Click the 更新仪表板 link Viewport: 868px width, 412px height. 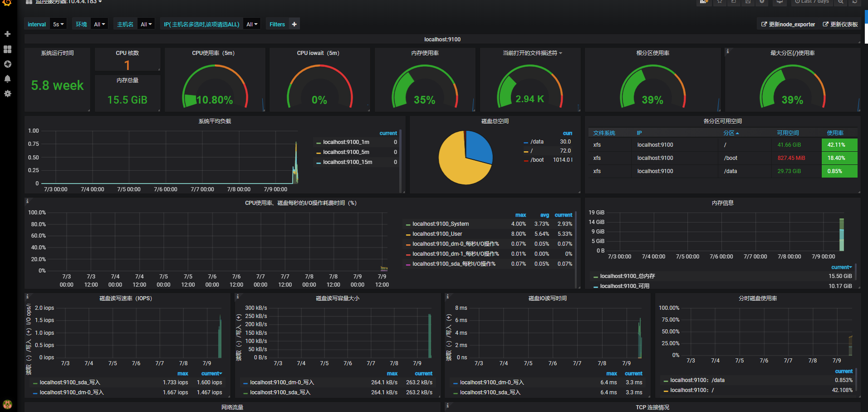click(x=840, y=24)
